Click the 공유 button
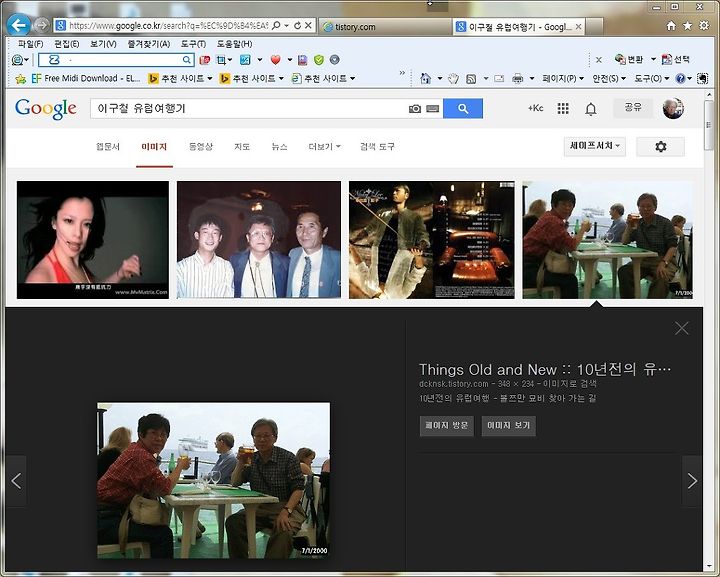The width and height of the screenshot is (720, 577). pyautogui.click(x=633, y=107)
